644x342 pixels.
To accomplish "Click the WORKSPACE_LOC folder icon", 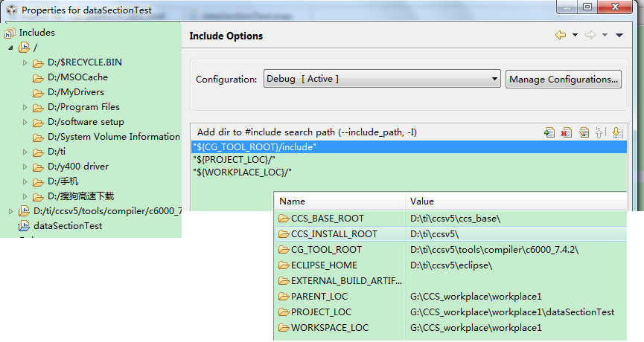I will point(284,327).
